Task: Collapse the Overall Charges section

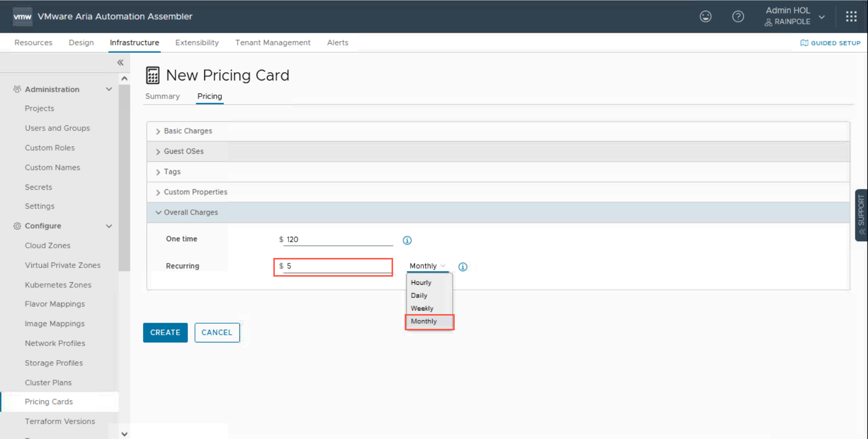Action: click(x=190, y=212)
